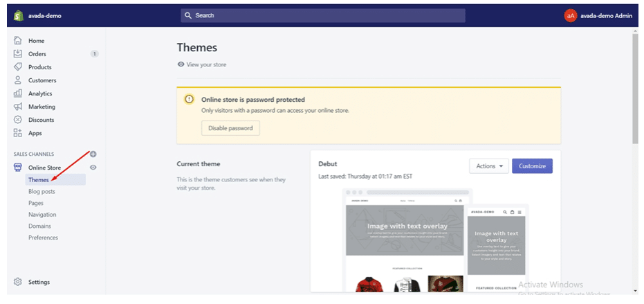
Task: Click the Settings gear icon
Action: pos(18,282)
